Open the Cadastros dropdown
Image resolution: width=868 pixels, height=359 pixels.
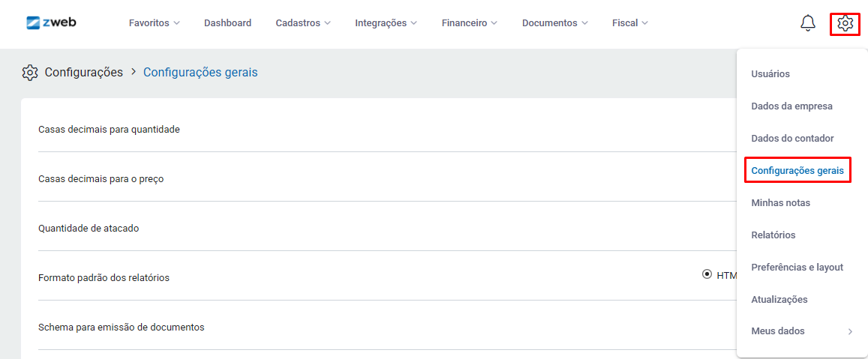302,23
